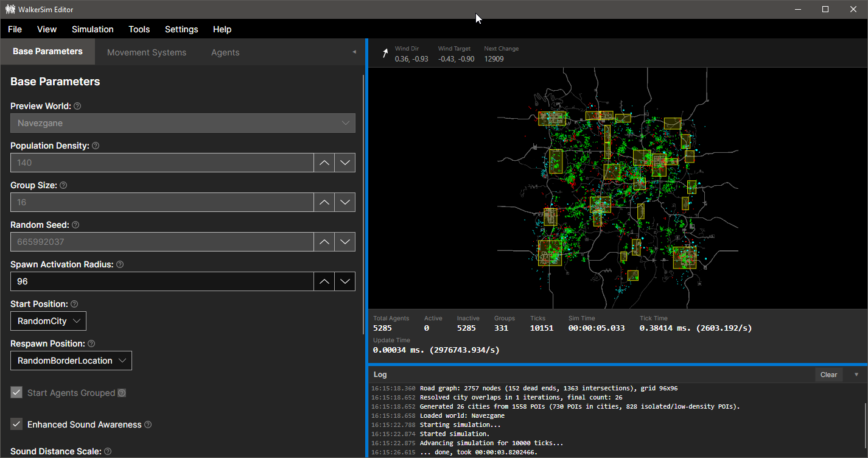
Task: Click help icon for Enhanced Sound Awareness
Action: 148,425
